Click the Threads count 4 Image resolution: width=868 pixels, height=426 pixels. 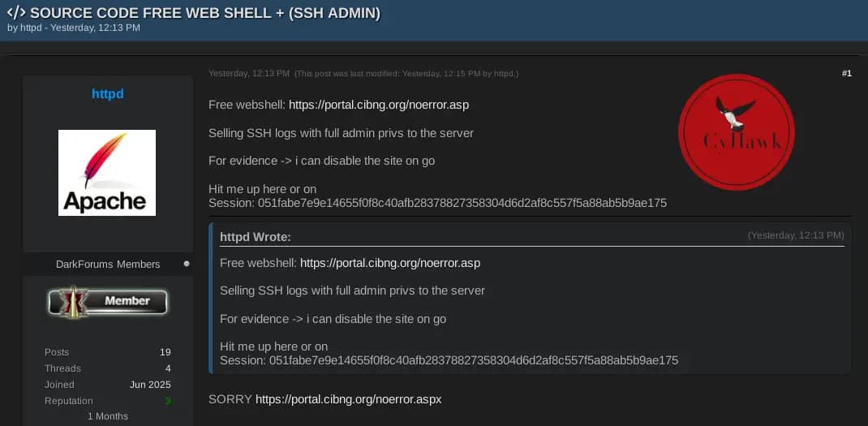click(x=168, y=368)
